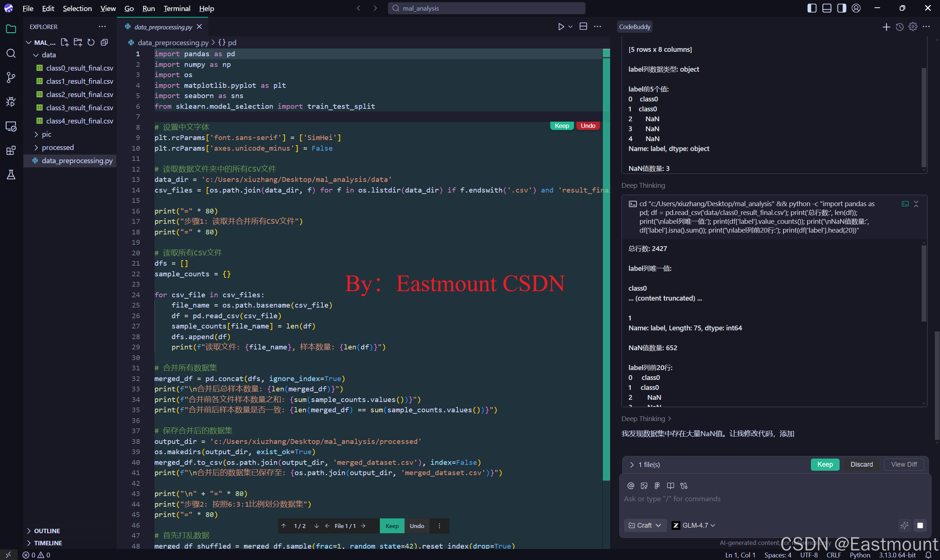Open the Terminal menu
940x560 pixels.
(x=177, y=8)
